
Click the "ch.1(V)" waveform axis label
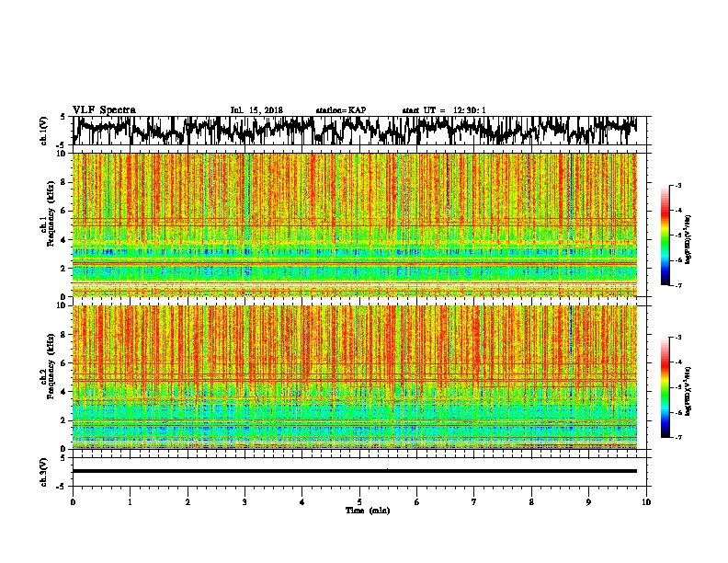43,131
